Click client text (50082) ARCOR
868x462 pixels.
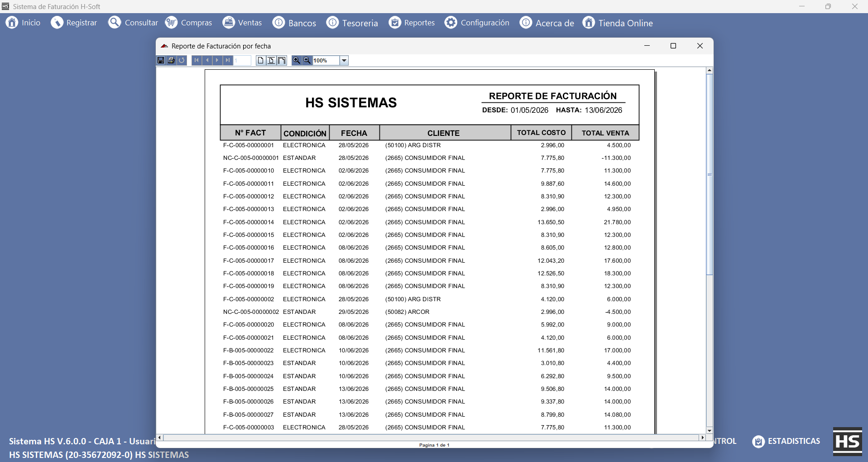point(408,312)
